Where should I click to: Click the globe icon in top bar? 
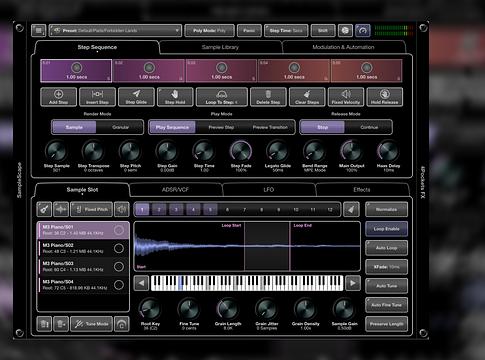pos(345,31)
